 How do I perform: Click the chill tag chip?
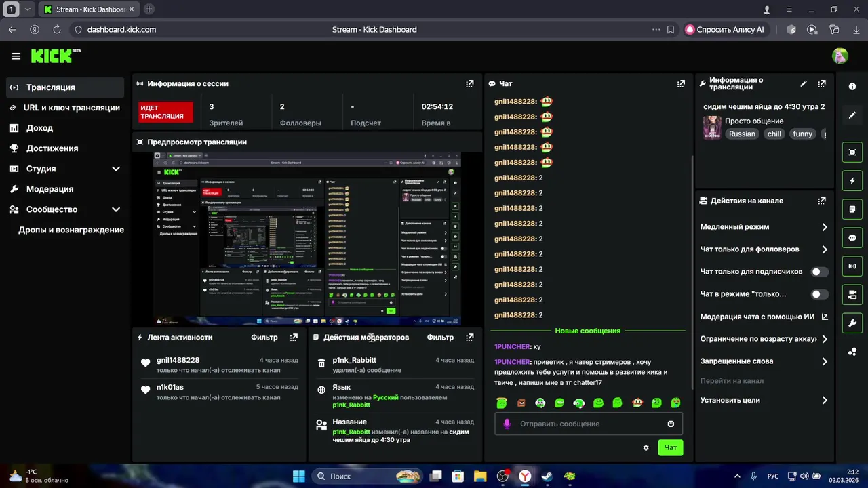[x=774, y=134]
